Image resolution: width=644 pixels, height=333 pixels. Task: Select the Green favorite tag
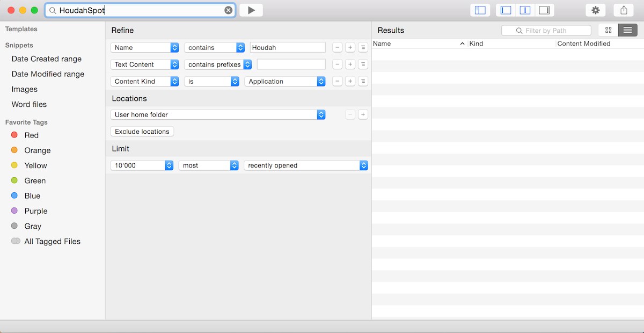pyautogui.click(x=35, y=180)
